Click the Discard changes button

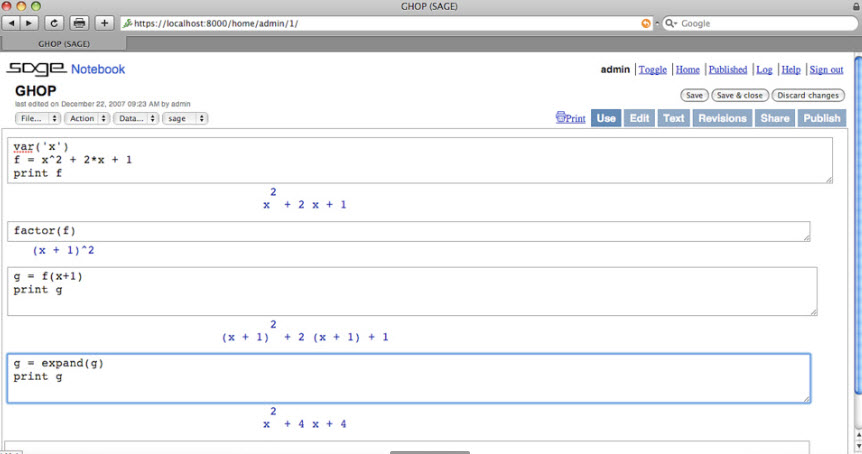click(x=808, y=95)
